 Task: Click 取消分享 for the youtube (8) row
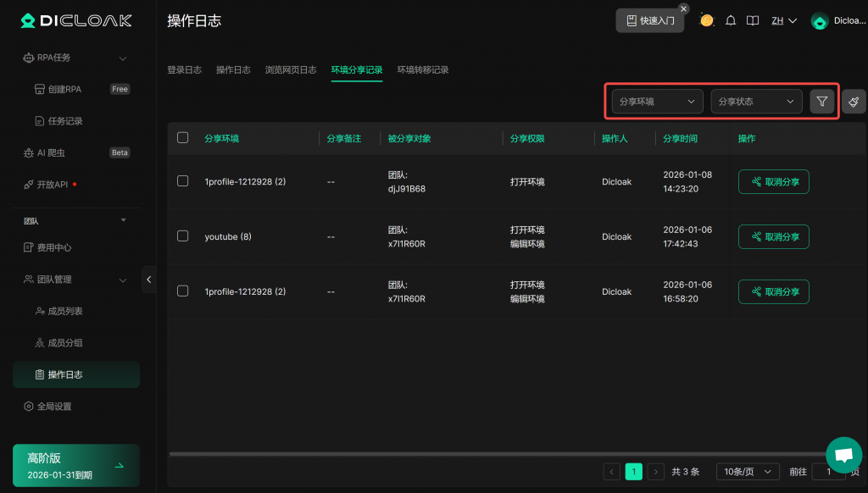(x=773, y=237)
